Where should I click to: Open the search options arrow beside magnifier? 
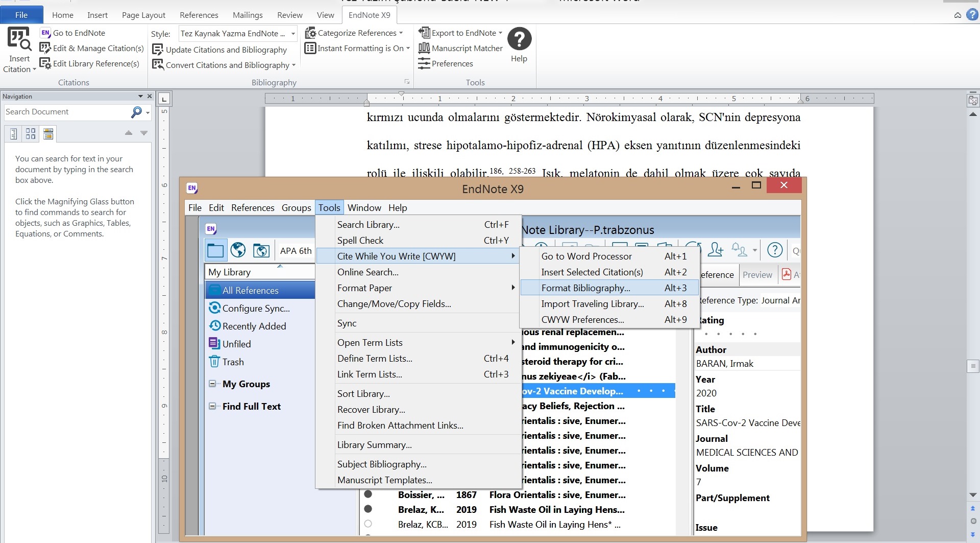148,112
